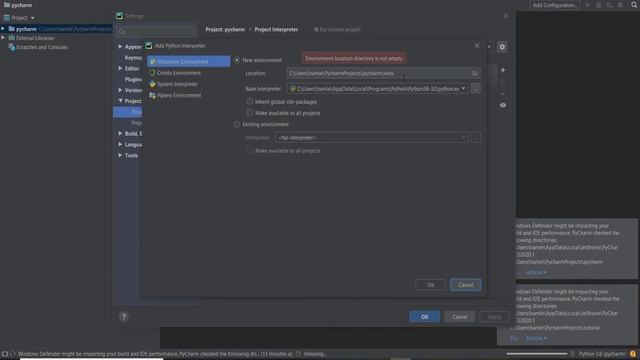This screenshot has height=360, width=640.
Task: Click Windows Defender message in status bar
Action: click(155, 354)
